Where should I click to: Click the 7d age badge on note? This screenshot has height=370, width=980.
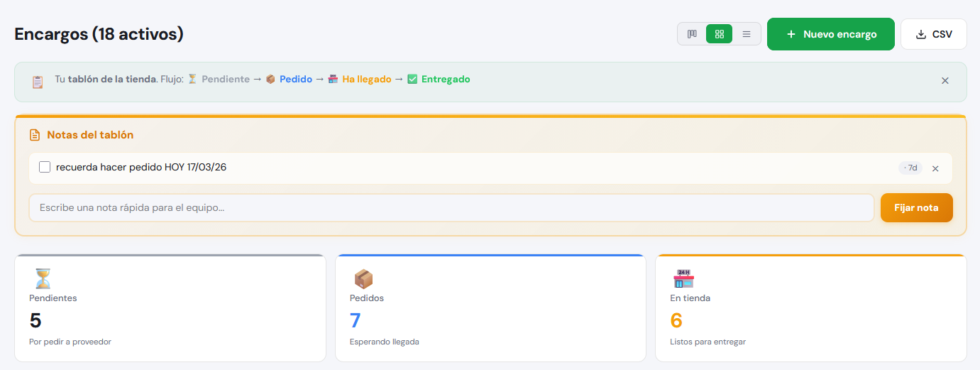coord(910,168)
